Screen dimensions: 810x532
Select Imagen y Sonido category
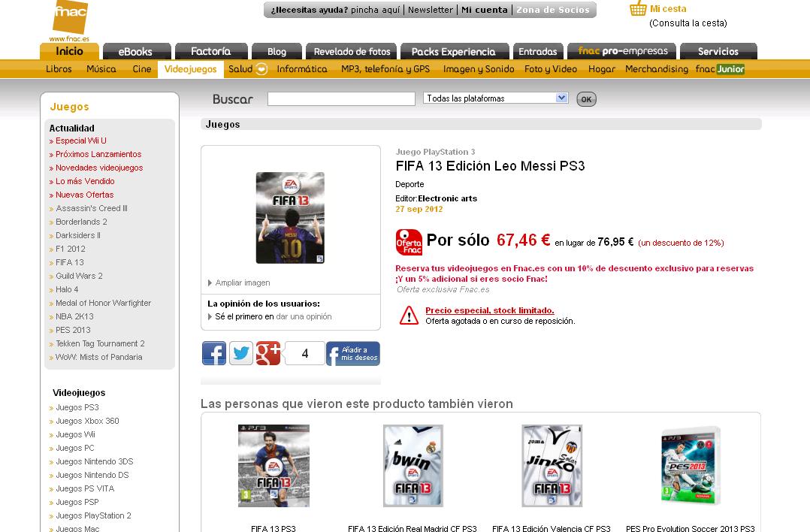[479, 69]
